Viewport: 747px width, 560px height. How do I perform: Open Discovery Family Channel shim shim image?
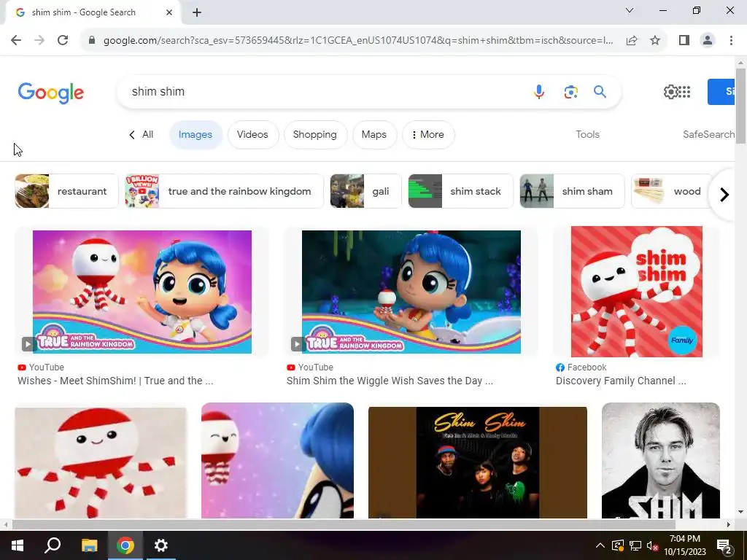pos(636,292)
